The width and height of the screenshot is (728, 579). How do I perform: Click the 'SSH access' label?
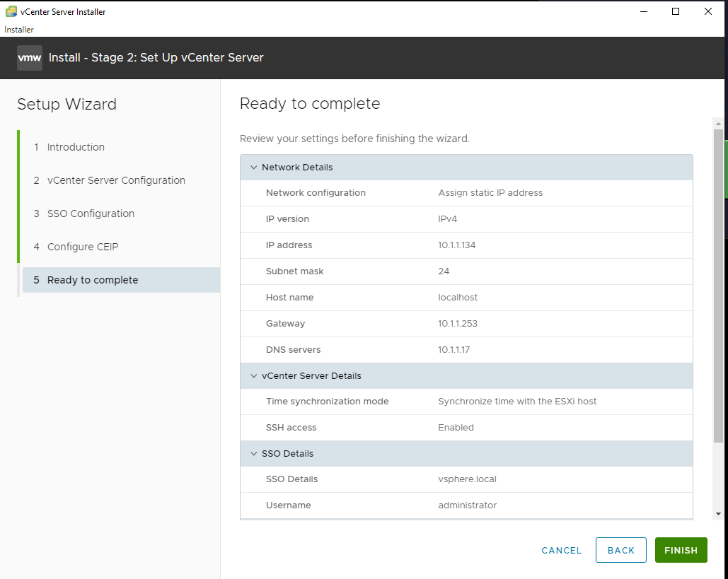[291, 428]
